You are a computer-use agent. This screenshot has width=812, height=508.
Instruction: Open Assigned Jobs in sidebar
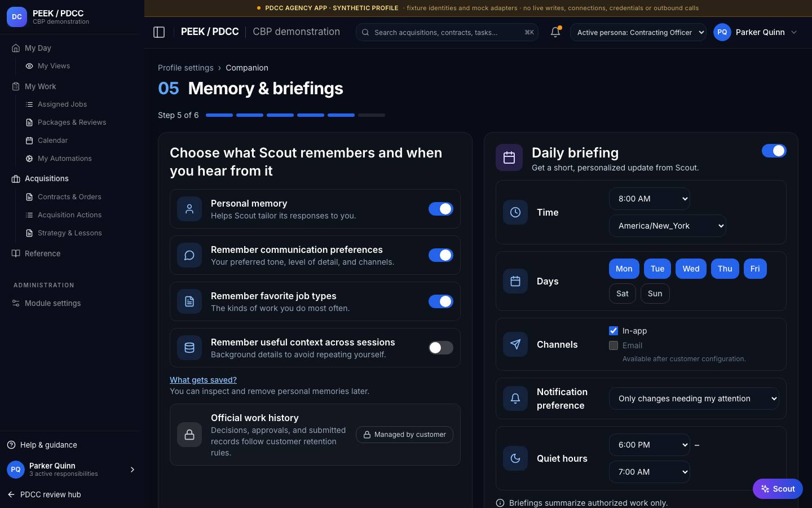[62, 104]
